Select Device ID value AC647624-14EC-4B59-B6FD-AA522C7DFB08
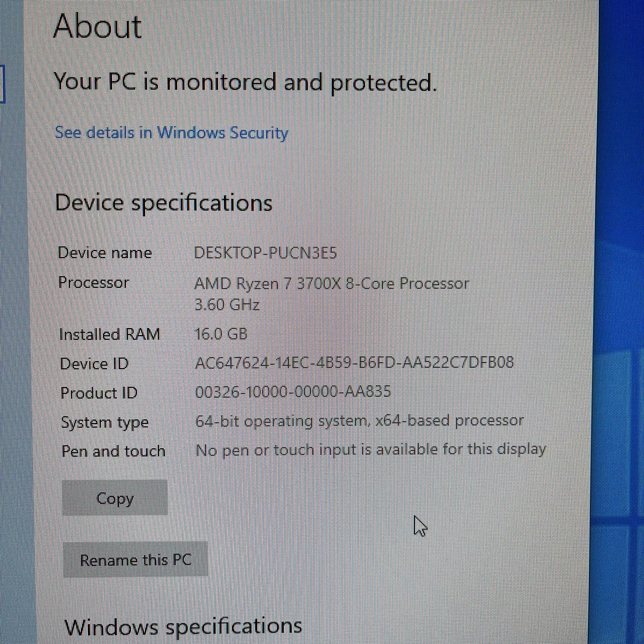 pyautogui.click(x=354, y=363)
